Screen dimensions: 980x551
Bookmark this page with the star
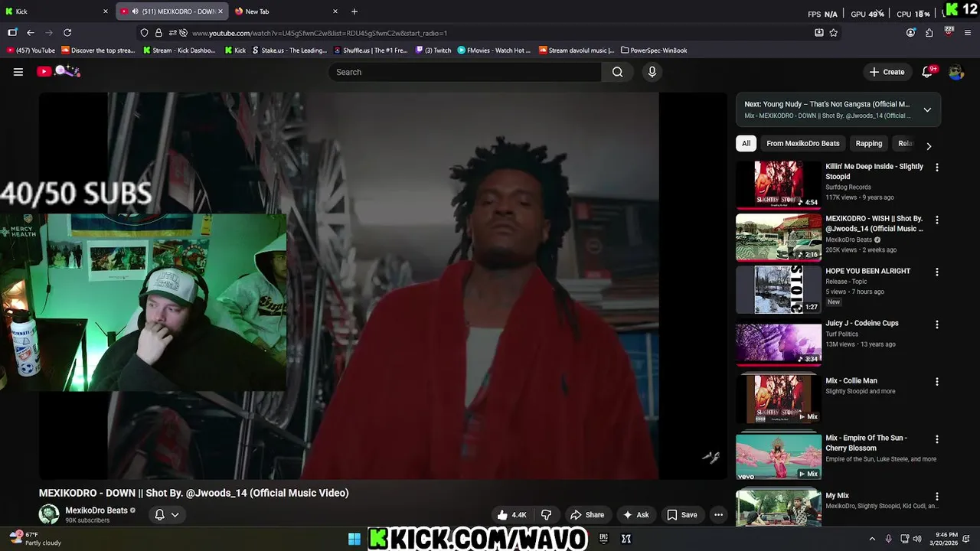(x=834, y=33)
